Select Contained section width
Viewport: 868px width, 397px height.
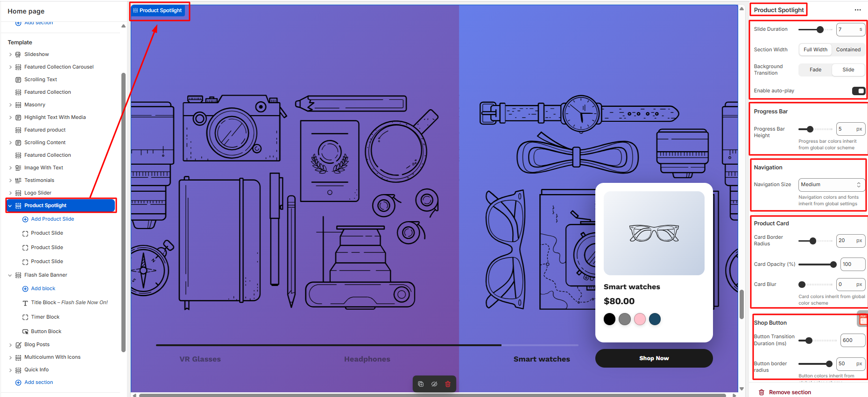point(848,49)
